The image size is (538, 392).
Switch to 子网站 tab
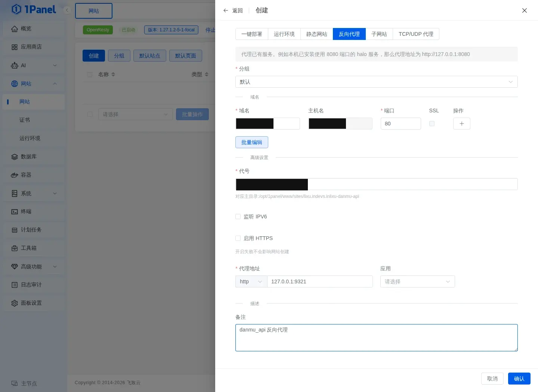379,34
